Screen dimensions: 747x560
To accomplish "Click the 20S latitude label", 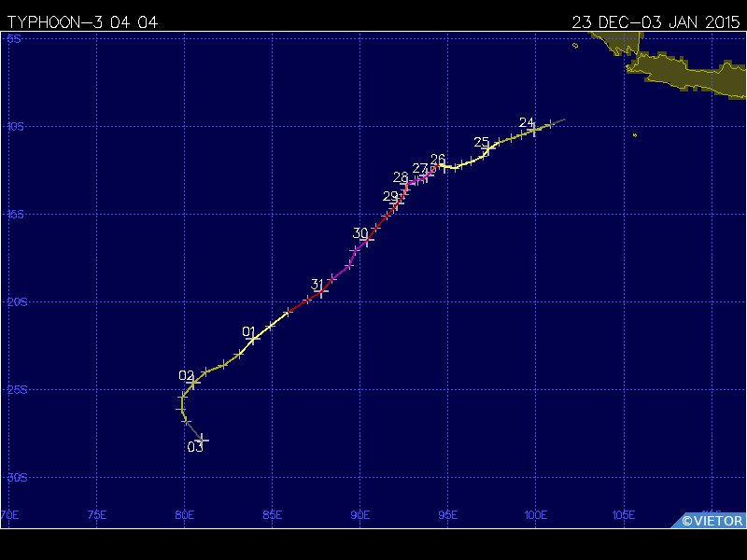I will 17,301.
